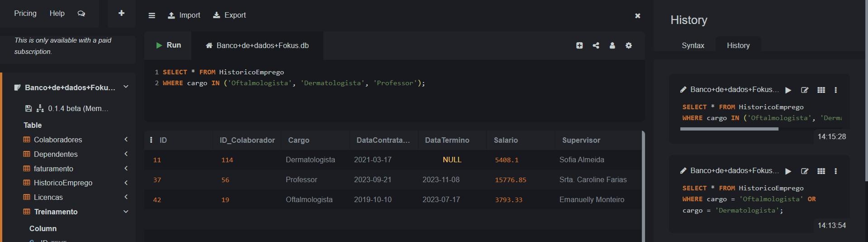Show table grid for 14:13:54 history entry

821,171
